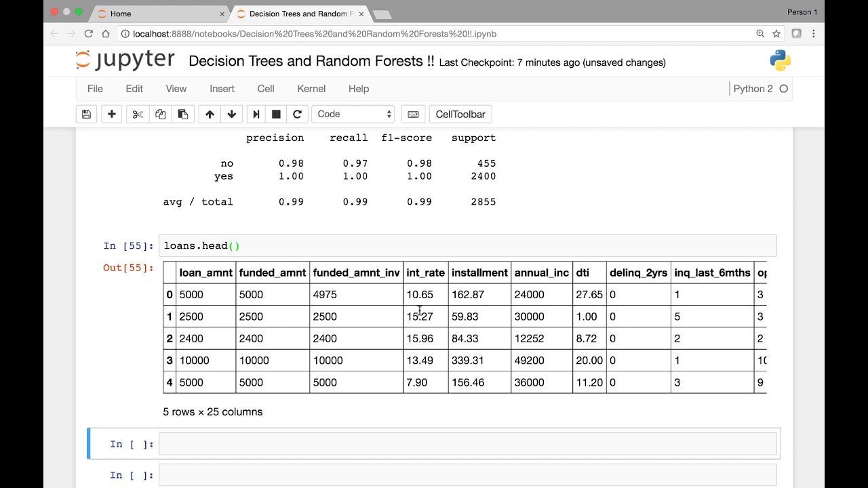This screenshot has width=868, height=488.
Task: Click the Python logo icon
Action: pyautogui.click(x=780, y=60)
